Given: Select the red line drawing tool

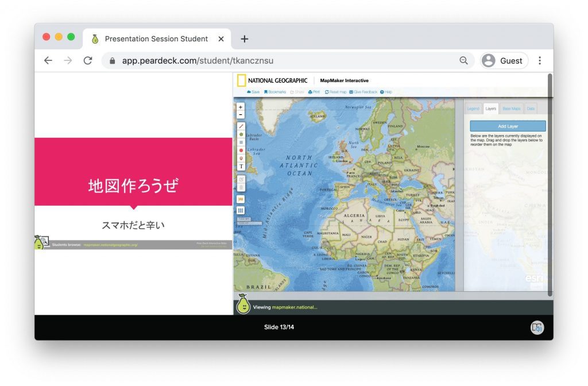Looking at the screenshot, I should tap(241, 126).
